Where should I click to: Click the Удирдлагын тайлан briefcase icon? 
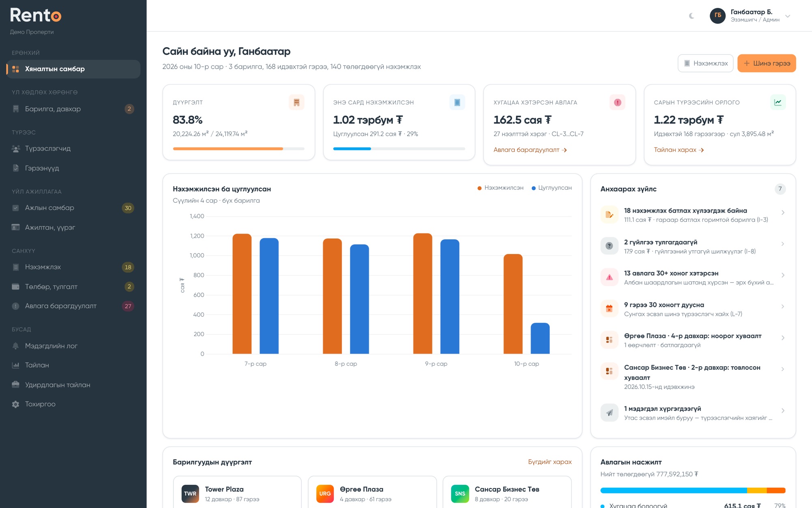point(15,385)
